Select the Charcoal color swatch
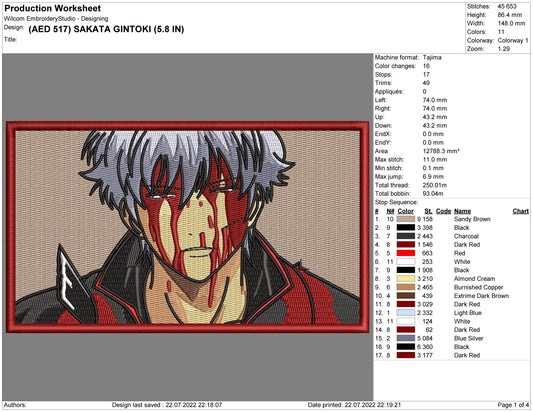The image size is (533, 412). pos(406,236)
